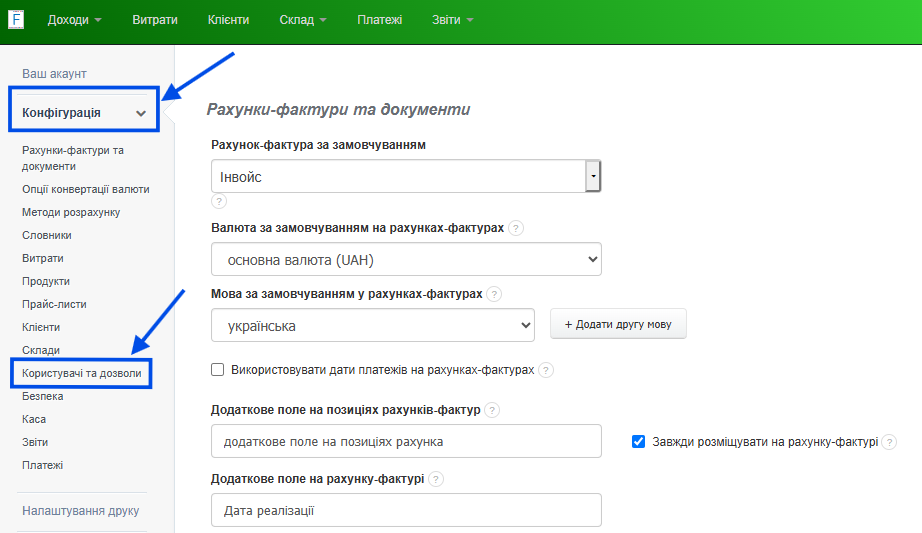Click help icon next to 'Завжди розміщувати' checkbox
This screenshot has width=922, height=533.
(889, 442)
